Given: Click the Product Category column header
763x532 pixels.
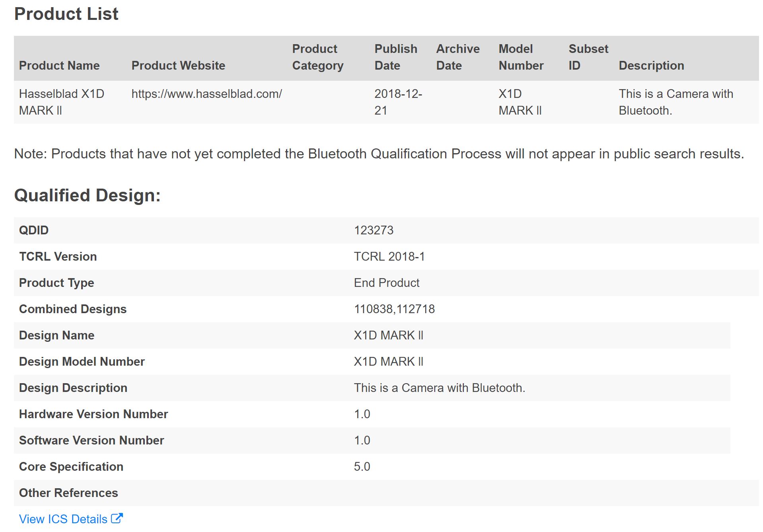Looking at the screenshot, I should coord(317,57).
